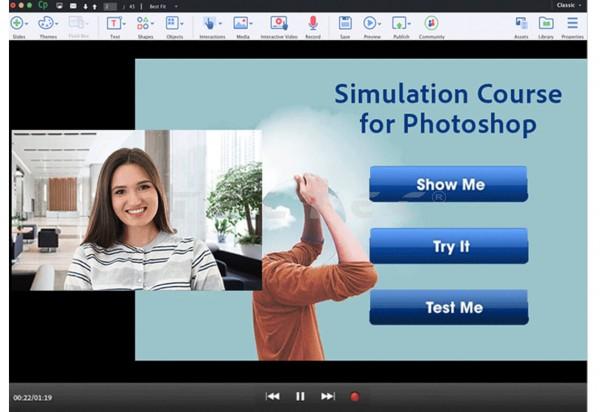The height and width of the screenshot is (412, 600).
Task: Save the project with Save icon
Action: coord(344,23)
